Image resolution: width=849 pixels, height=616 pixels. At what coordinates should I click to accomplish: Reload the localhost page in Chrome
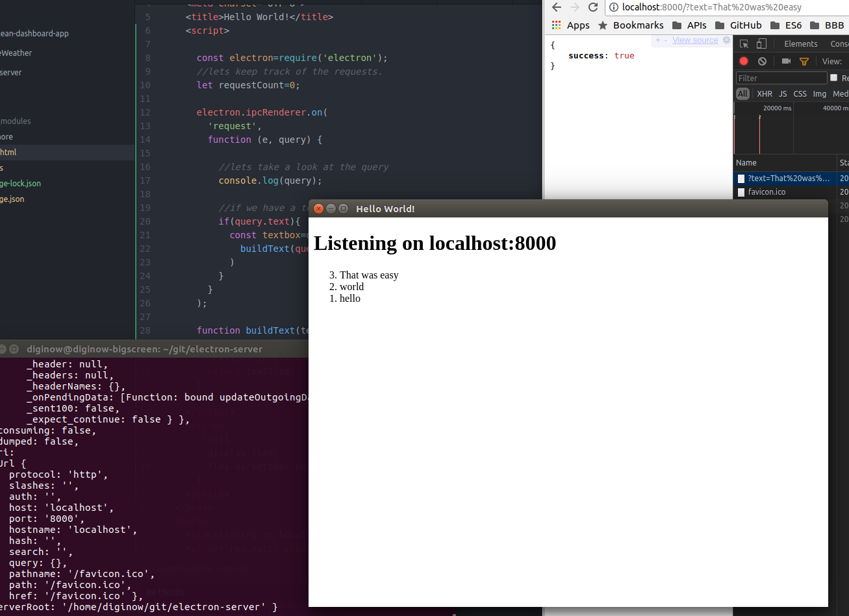tap(592, 7)
